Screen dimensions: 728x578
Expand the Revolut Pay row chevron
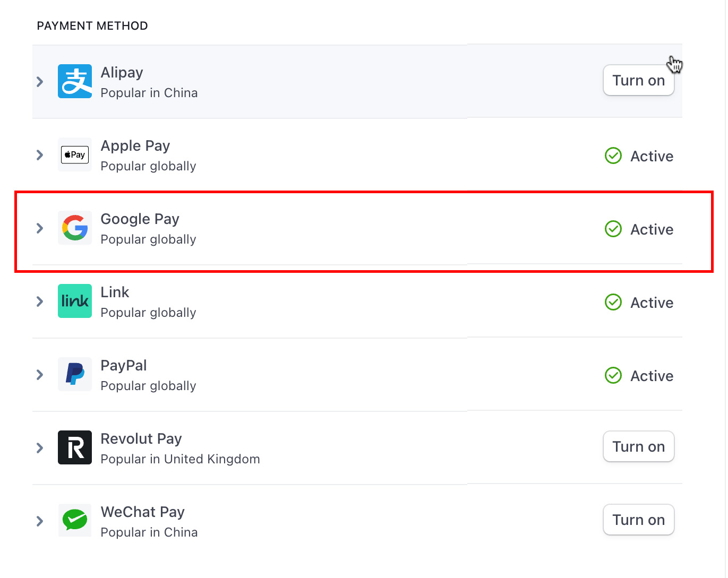pos(40,448)
